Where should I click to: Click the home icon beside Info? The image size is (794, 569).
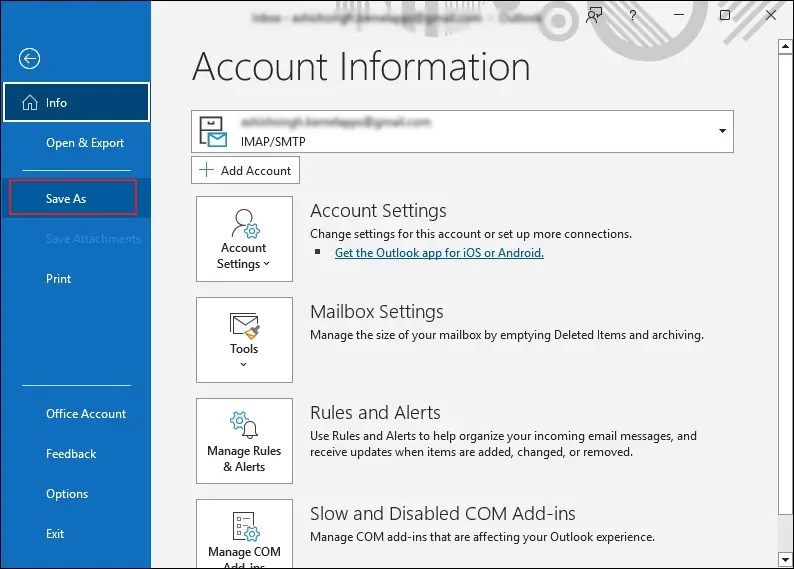(30, 102)
